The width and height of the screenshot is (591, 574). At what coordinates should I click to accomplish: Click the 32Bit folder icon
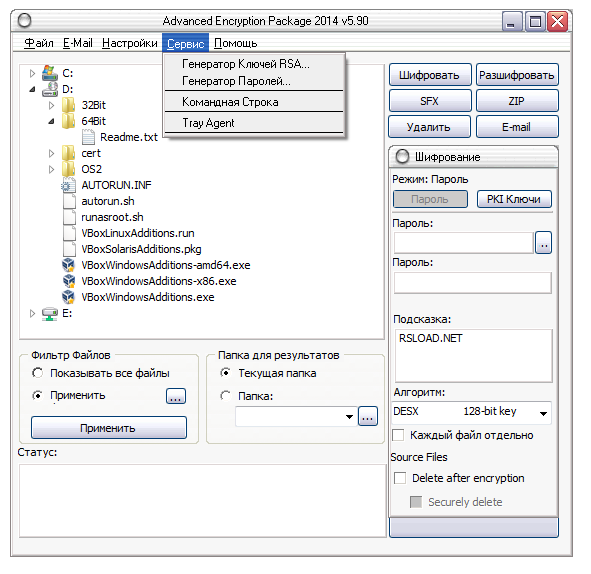click(x=69, y=105)
